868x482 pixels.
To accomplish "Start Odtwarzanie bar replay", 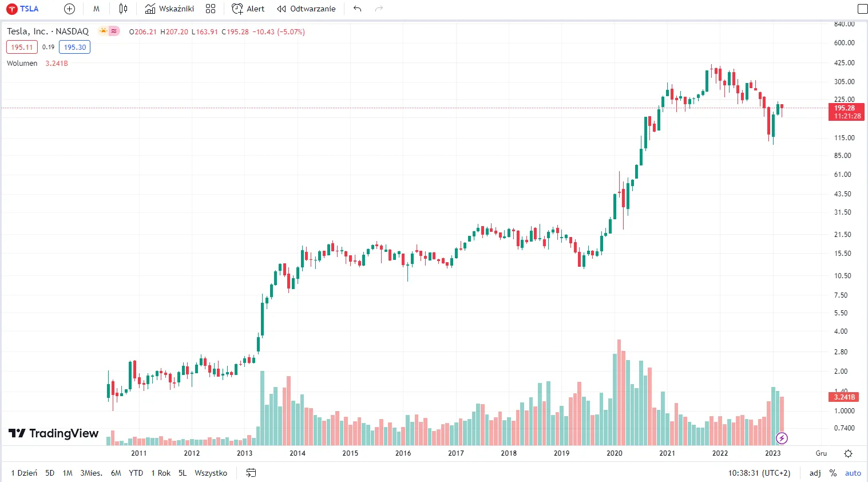I will 306,9.
